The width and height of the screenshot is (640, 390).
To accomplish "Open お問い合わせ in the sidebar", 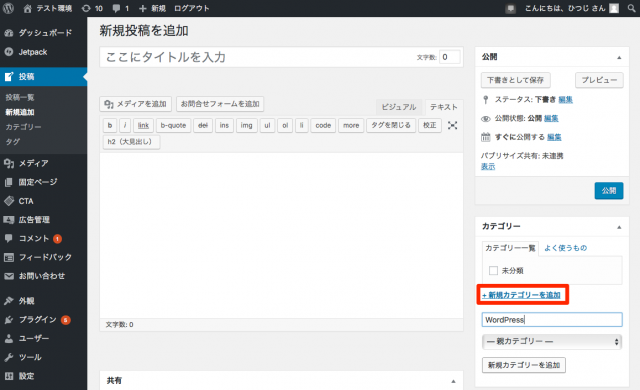I will point(43,276).
